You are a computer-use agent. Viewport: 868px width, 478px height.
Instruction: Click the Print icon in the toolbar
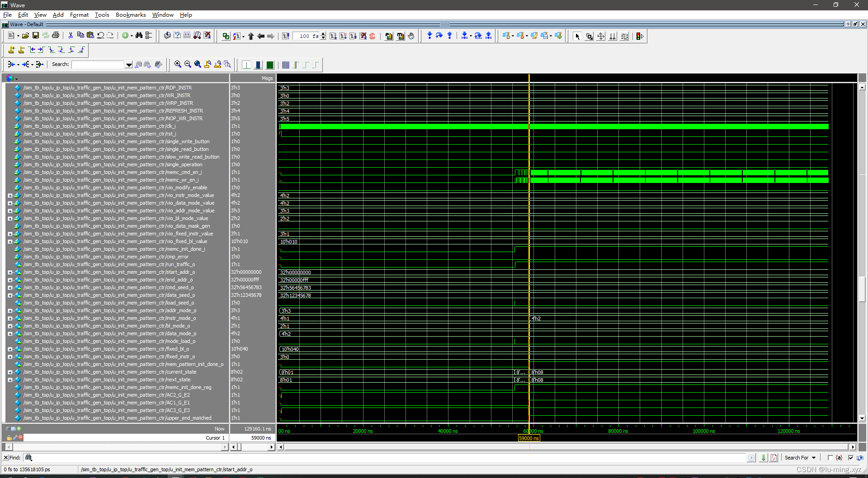[x=56, y=35]
